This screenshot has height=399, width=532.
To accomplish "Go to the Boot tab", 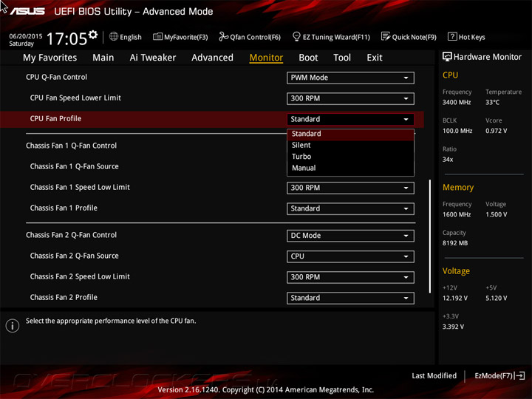I will pyautogui.click(x=308, y=58).
